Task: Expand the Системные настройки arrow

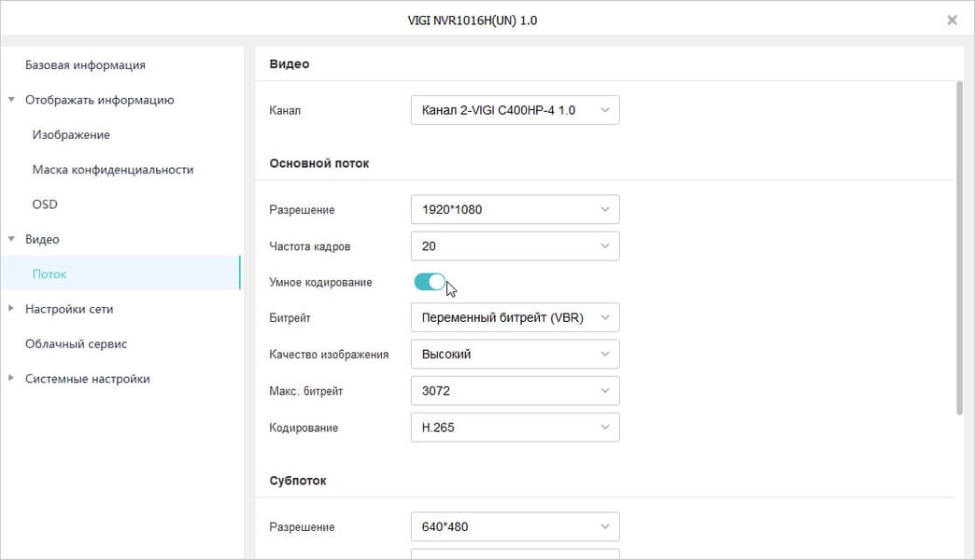Action: [11, 379]
